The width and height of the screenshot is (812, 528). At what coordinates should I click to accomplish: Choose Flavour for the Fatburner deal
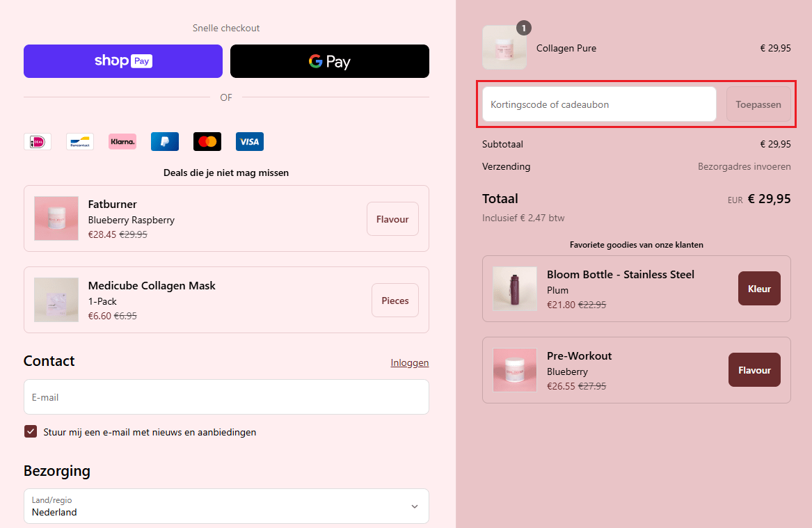392,219
